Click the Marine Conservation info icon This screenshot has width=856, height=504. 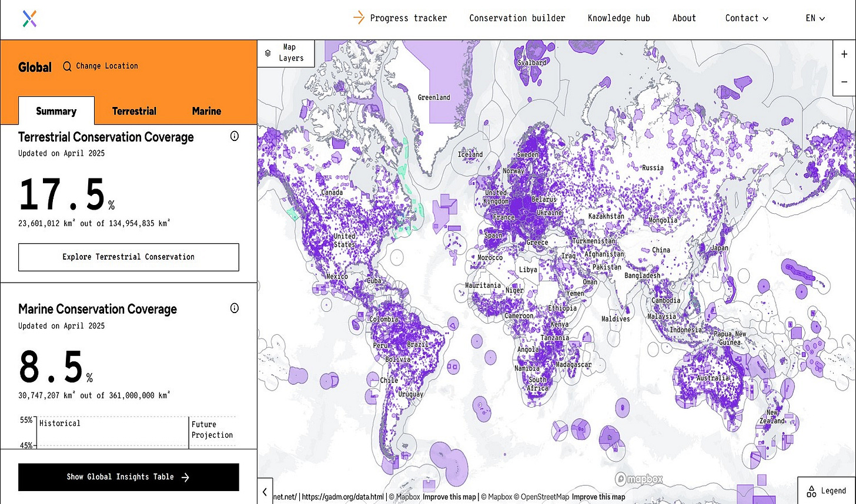[234, 308]
